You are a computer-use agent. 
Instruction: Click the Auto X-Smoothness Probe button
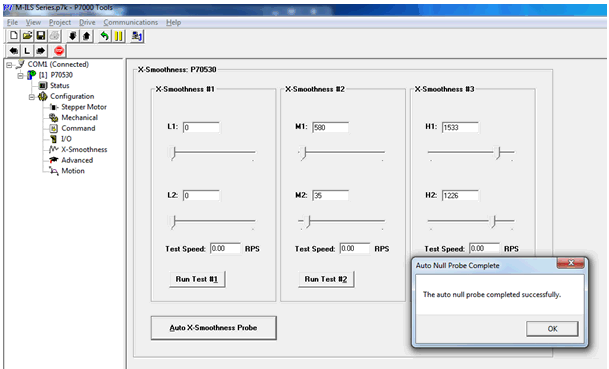click(213, 328)
